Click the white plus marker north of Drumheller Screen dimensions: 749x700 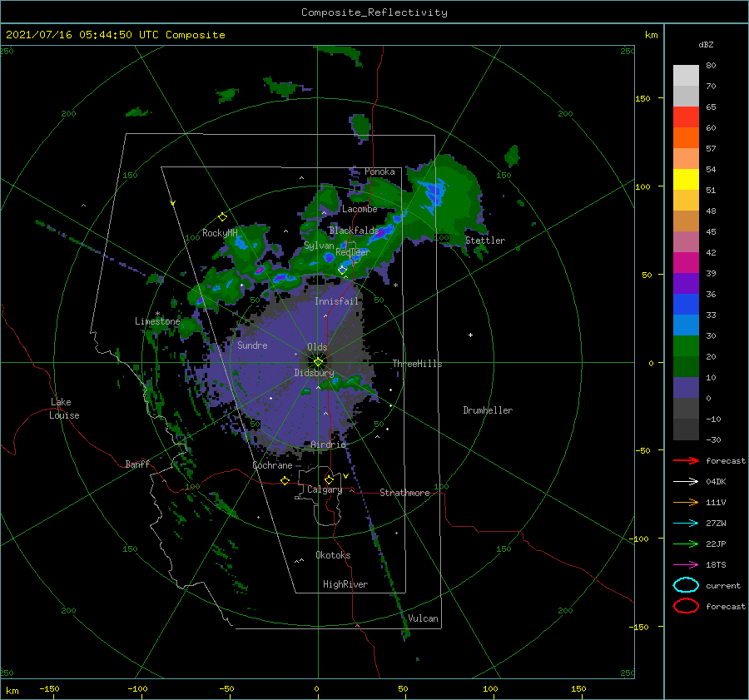(x=470, y=335)
